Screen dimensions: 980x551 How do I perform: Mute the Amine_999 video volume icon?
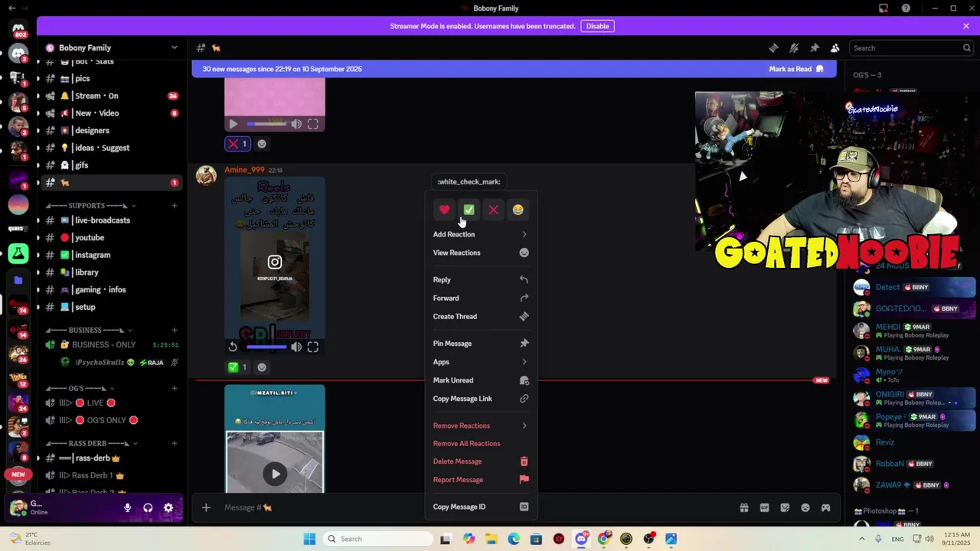coord(296,347)
